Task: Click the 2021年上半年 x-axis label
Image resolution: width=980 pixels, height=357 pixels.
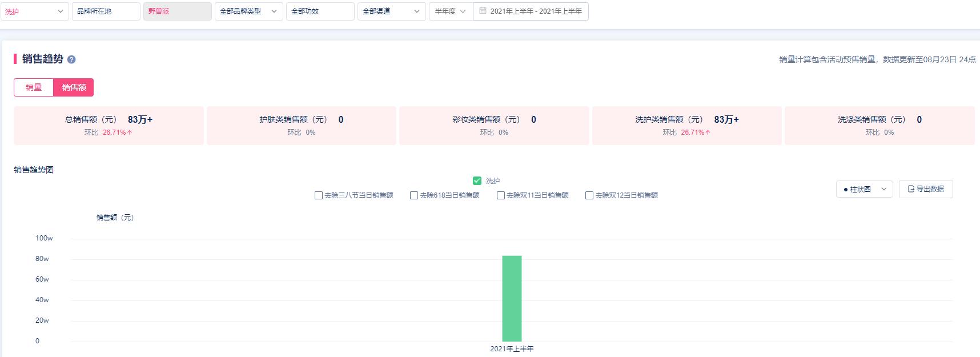Action: [512, 348]
